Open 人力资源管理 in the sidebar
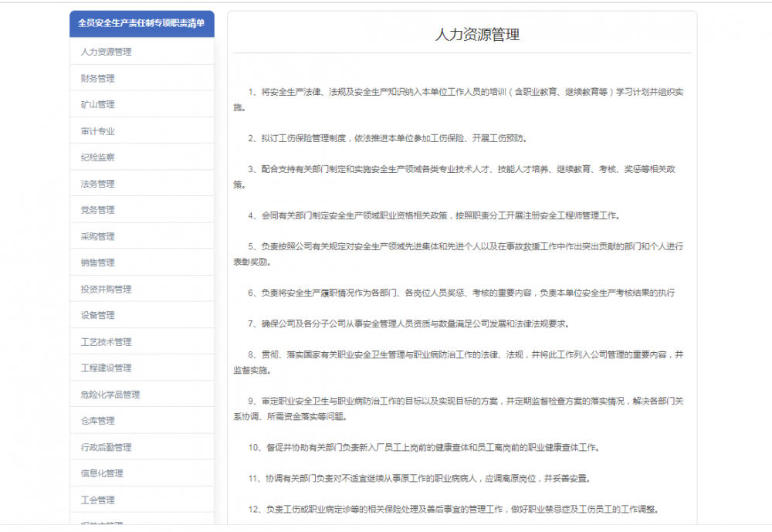The image size is (772, 532). click(x=142, y=52)
